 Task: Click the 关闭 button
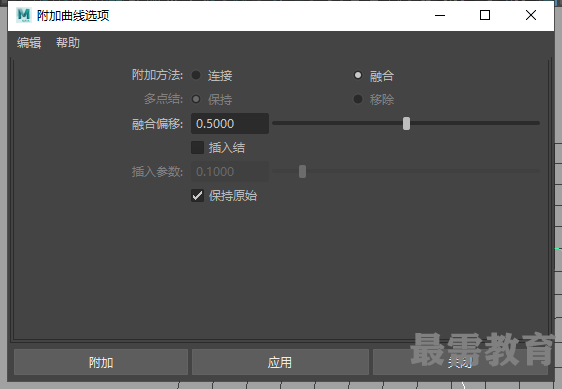point(460,362)
